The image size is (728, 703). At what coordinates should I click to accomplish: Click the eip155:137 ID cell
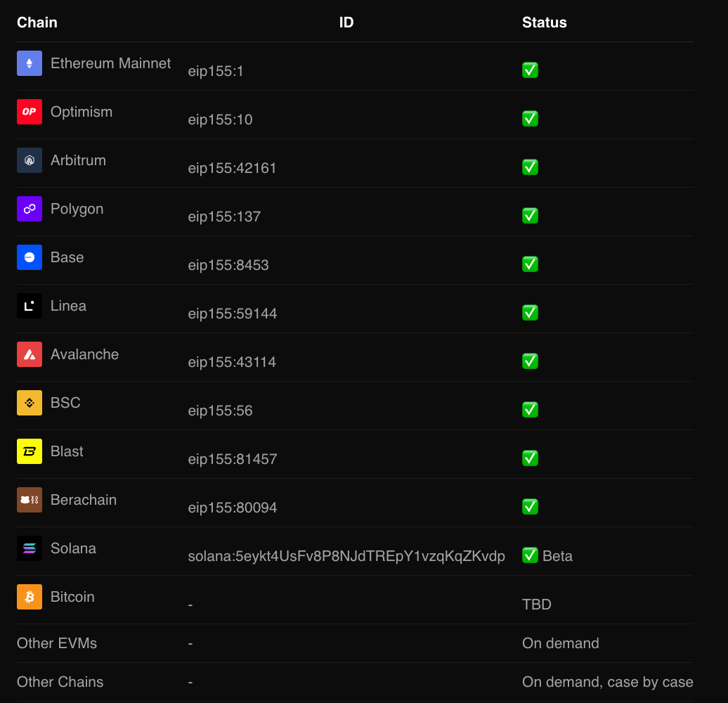point(224,217)
